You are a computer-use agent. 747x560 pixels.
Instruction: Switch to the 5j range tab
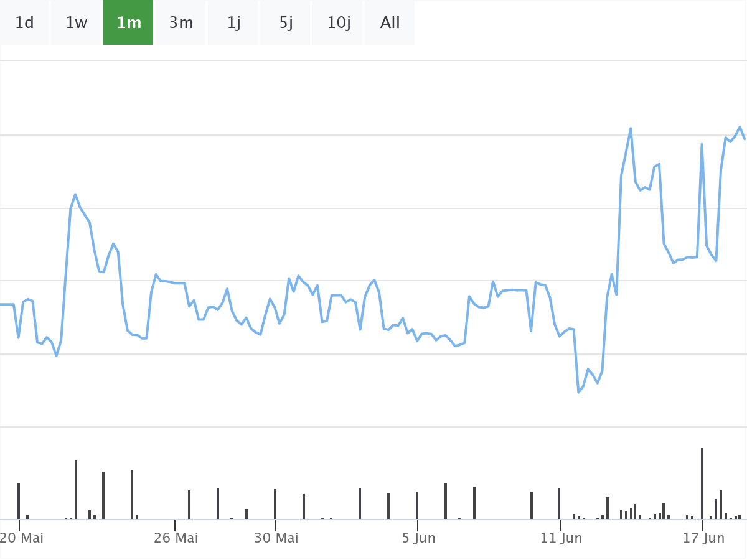tap(286, 23)
